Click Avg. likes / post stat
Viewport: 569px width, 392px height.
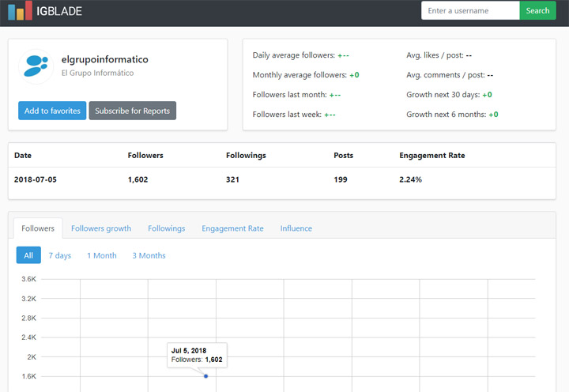439,55
